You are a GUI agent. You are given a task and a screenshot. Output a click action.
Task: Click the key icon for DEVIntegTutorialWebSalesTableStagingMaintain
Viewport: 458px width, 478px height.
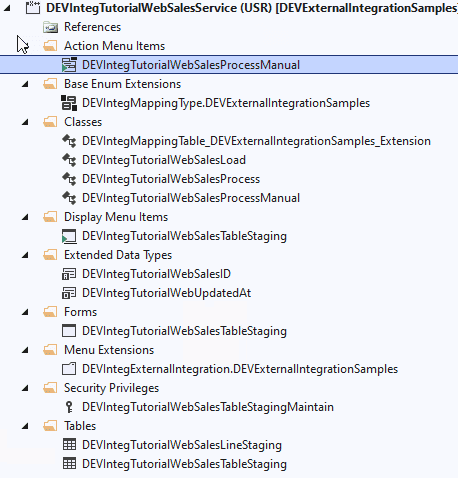tap(69, 407)
